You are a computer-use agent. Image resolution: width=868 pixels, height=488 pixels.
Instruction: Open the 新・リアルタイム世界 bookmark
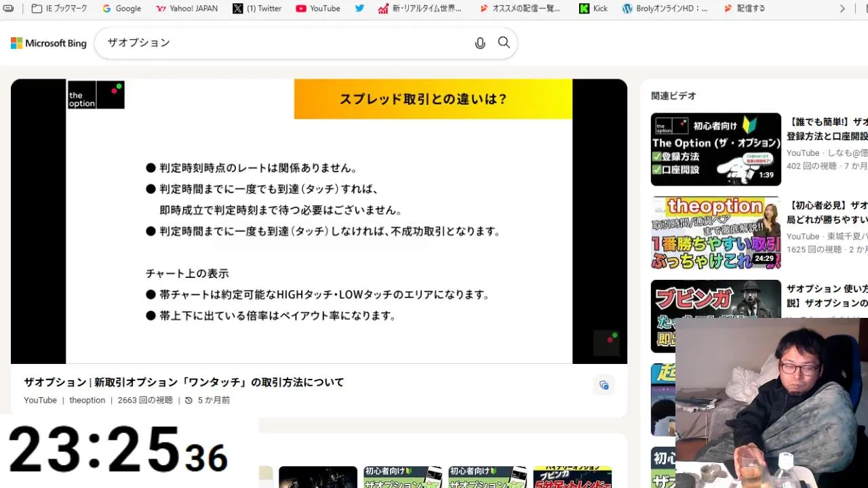(420, 8)
